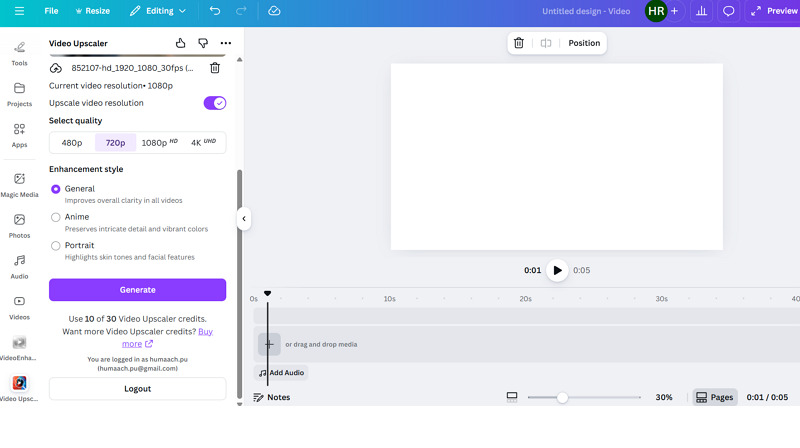Open the three-dot more options menu
The width and height of the screenshot is (800, 448).
[x=225, y=44]
